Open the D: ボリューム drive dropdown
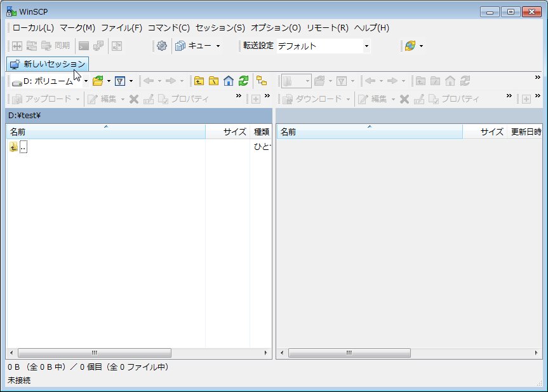The image size is (548, 392). coord(86,81)
